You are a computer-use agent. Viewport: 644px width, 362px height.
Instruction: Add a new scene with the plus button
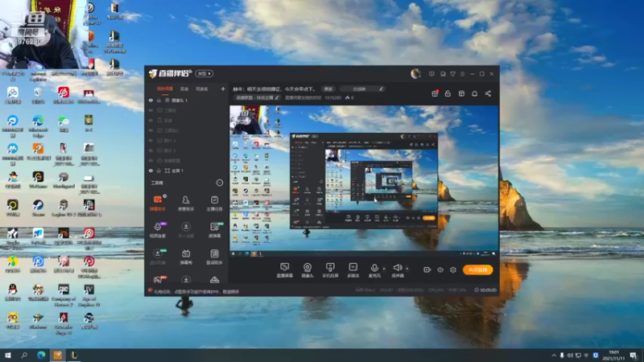(x=223, y=88)
